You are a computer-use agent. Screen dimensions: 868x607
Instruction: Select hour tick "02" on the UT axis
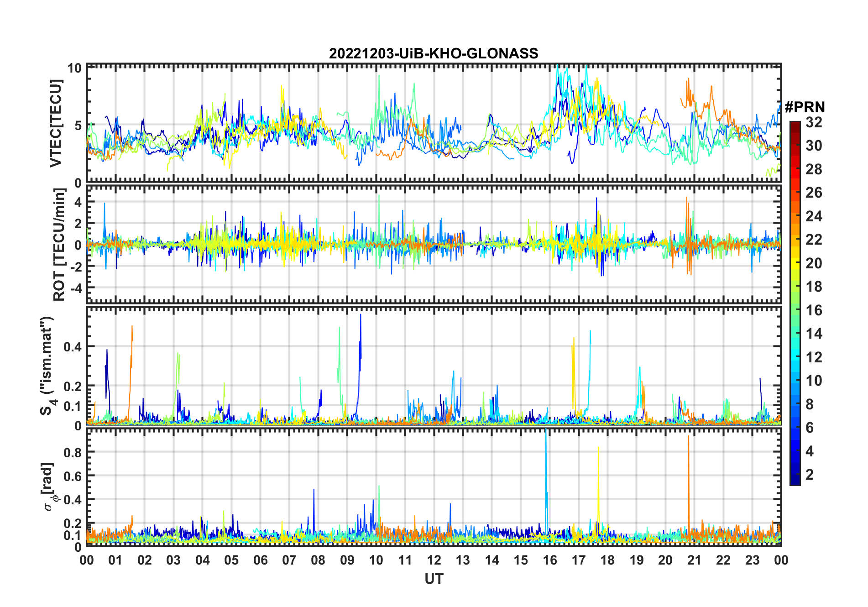point(145,560)
